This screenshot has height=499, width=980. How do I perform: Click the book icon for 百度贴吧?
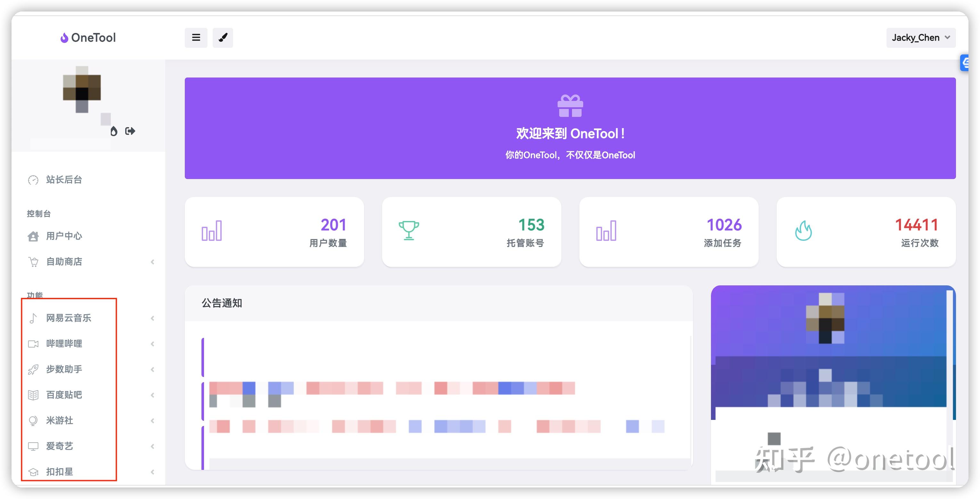coord(33,395)
